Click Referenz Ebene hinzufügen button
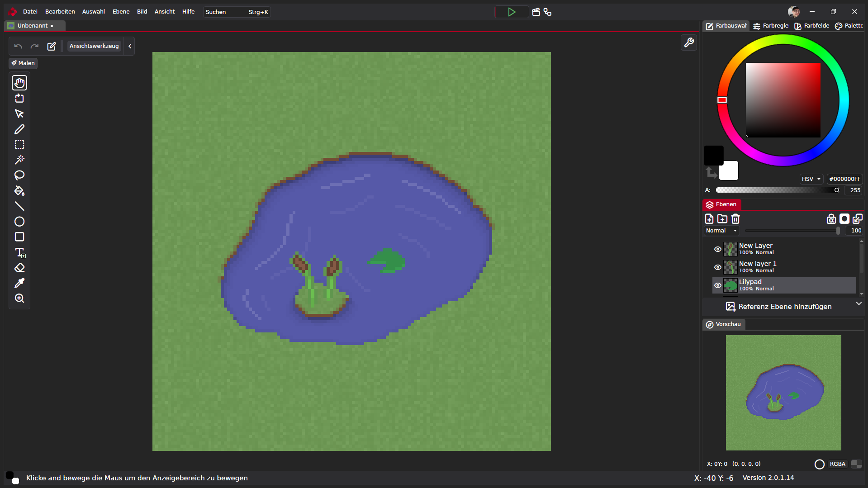Screen dimensions: 868x488 pyautogui.click(x=778, y=307)
